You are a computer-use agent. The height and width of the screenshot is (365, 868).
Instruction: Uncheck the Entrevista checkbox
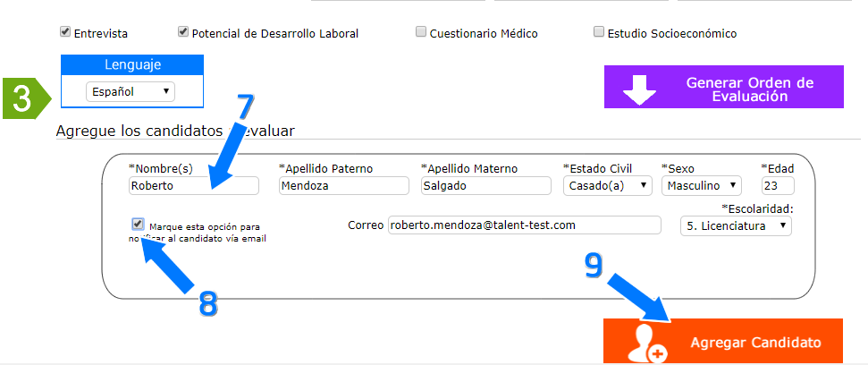[x=65, y=32]
